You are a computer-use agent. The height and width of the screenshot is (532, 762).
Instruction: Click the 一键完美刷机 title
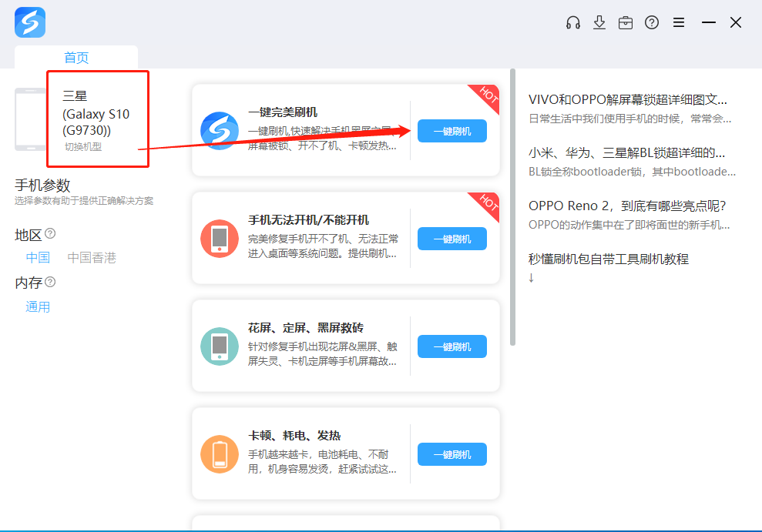(283, 112)
